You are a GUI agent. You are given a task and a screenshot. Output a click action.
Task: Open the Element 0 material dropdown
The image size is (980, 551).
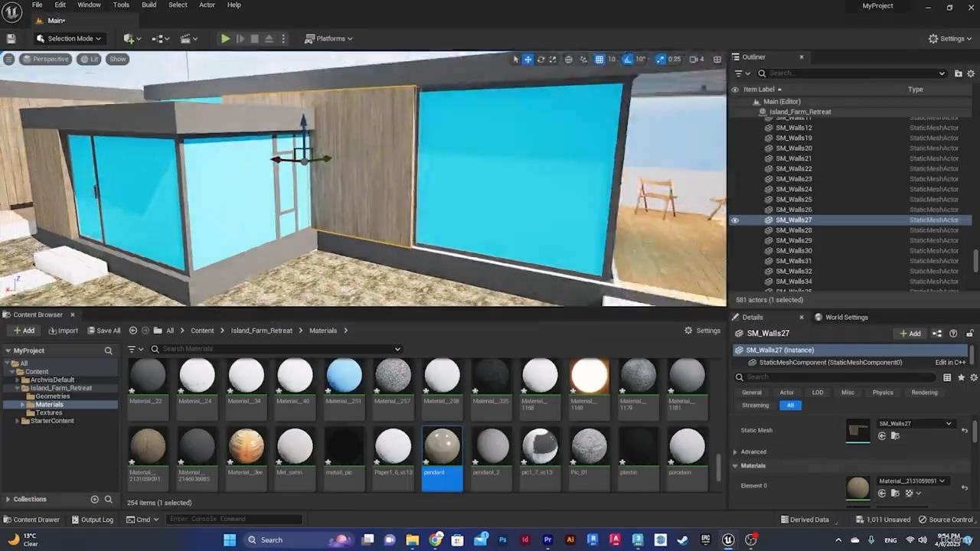pos(911,481)
